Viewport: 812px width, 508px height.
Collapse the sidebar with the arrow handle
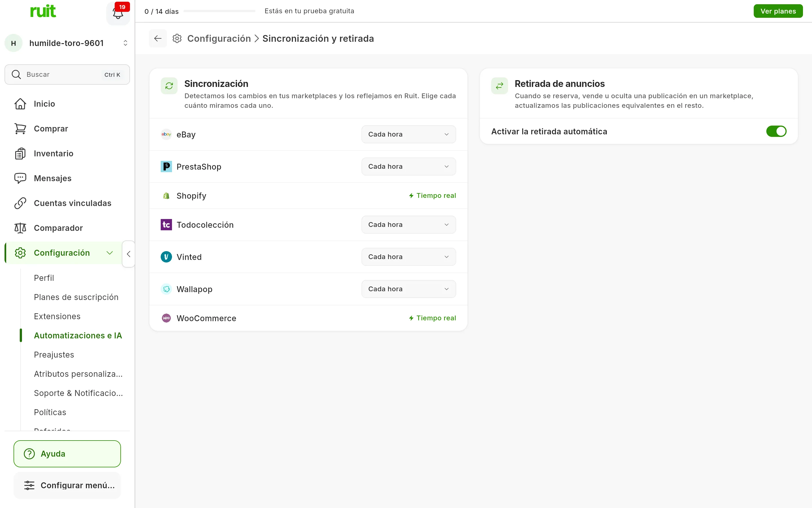click(129, 254)
